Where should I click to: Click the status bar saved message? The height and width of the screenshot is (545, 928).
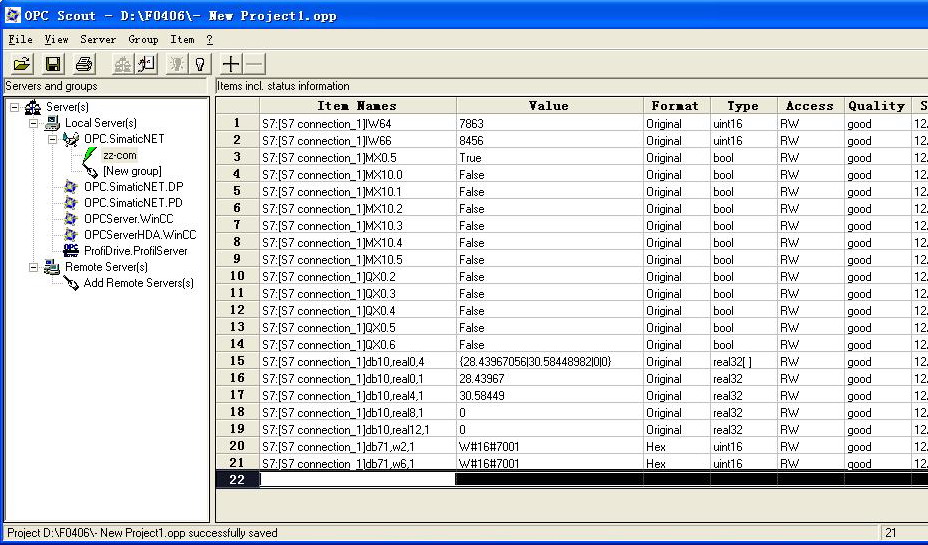coord(142,533)
